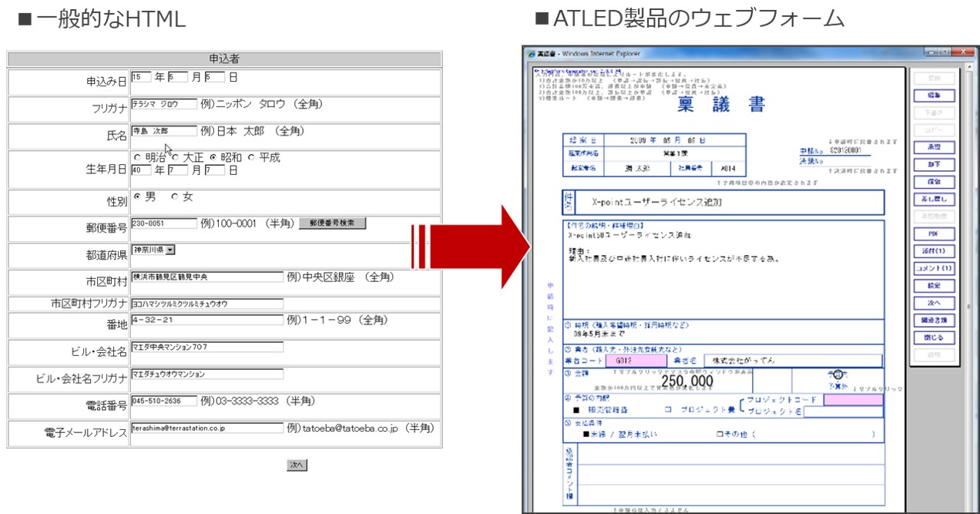Click the 生年月日 year field
The height and width of the screenshot is (514, 980).
click(x=141, y=170)
